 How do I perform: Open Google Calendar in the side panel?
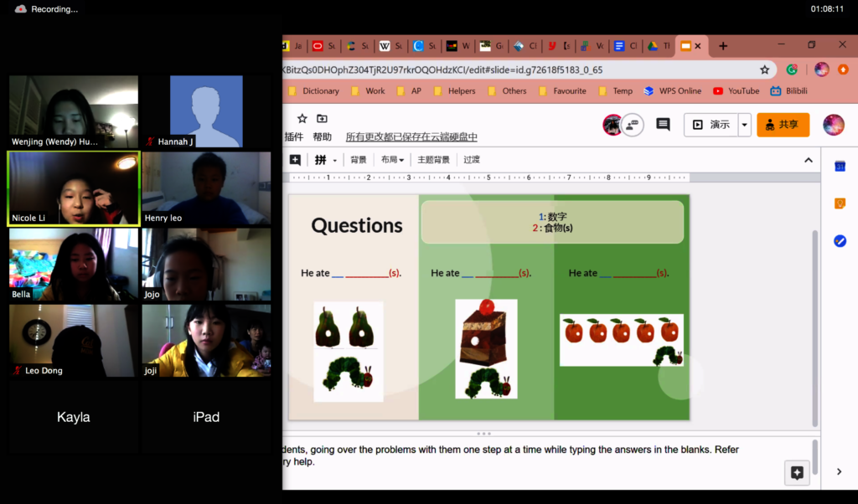pos(840,167)
